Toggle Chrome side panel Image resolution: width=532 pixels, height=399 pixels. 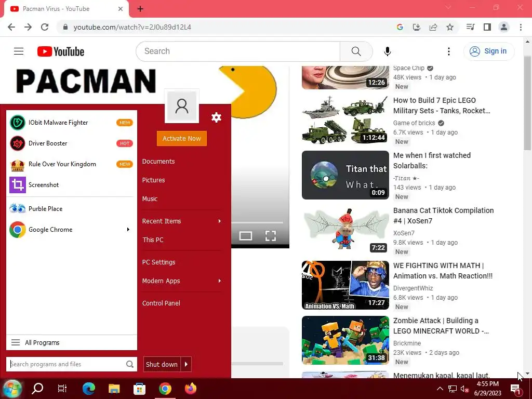487,27
